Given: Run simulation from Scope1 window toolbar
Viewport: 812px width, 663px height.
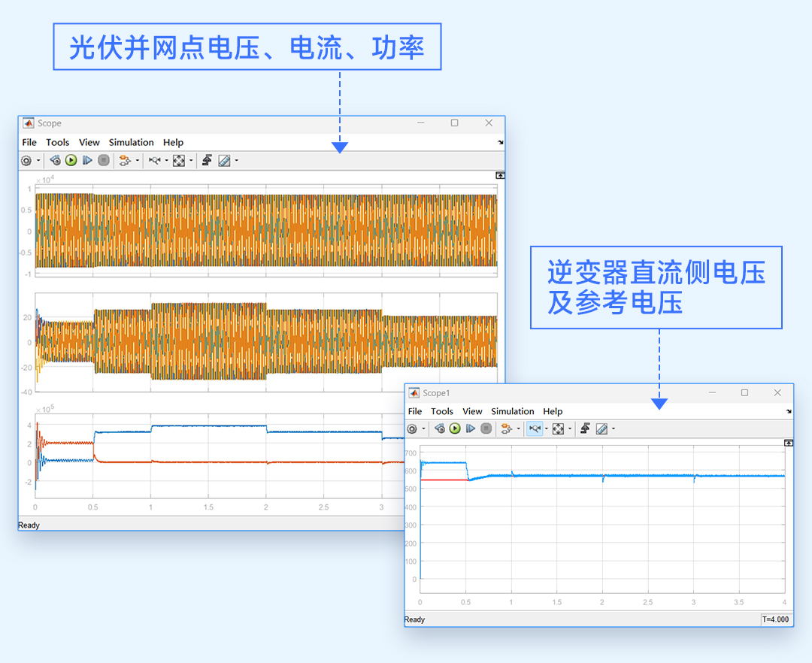Looking at the screenshot, I should [455, 428].
